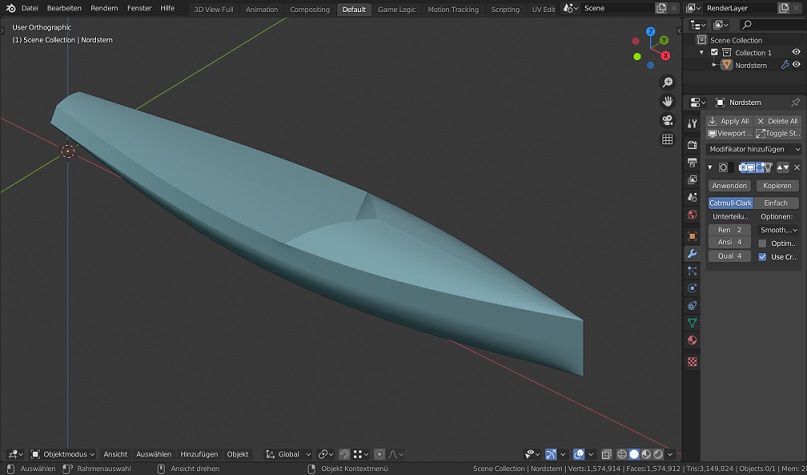This screenshot has width=807, height=475.
Task: Click the Ren subdivision level field
Action: pos(729,229)
